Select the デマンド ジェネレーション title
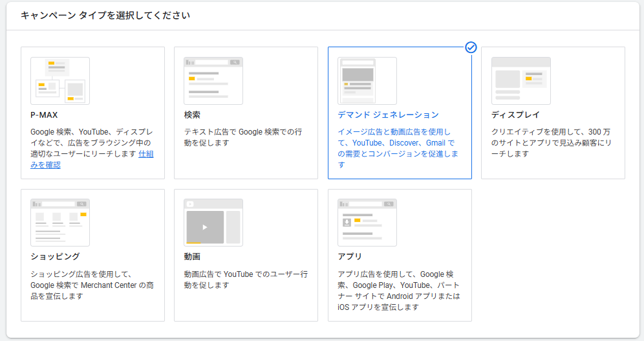Image resolution: width=644 pixels, height=341 pixels. click(388, 115)
